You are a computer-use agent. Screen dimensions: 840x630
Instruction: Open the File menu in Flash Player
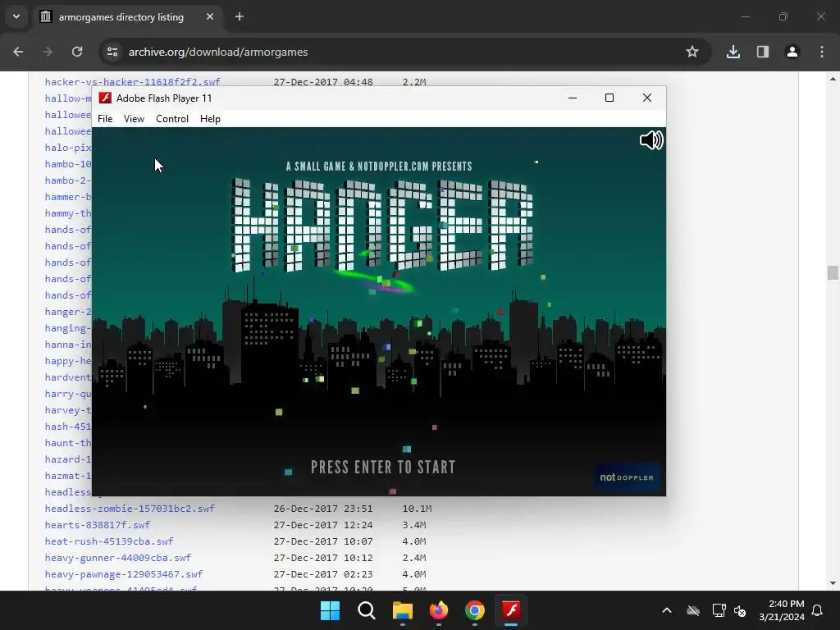[x=105, y=119]
